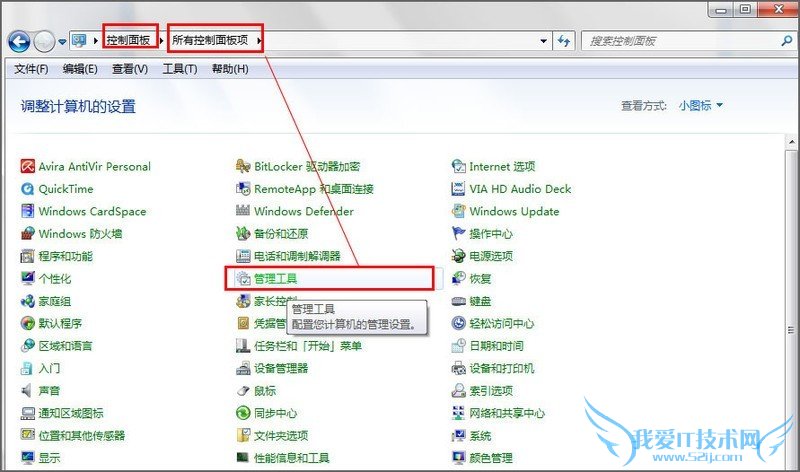Open the 个性化 icon

(28, 278)
